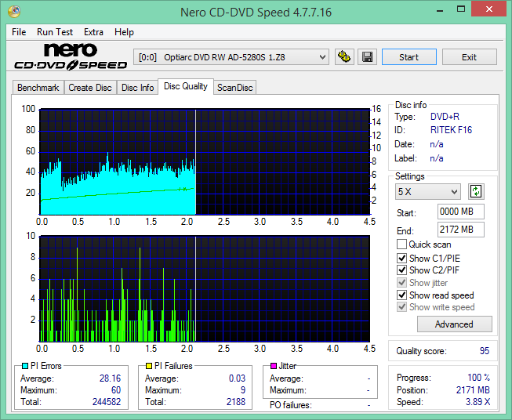Click the cyan PI Errors color swatch

(25, 366)
